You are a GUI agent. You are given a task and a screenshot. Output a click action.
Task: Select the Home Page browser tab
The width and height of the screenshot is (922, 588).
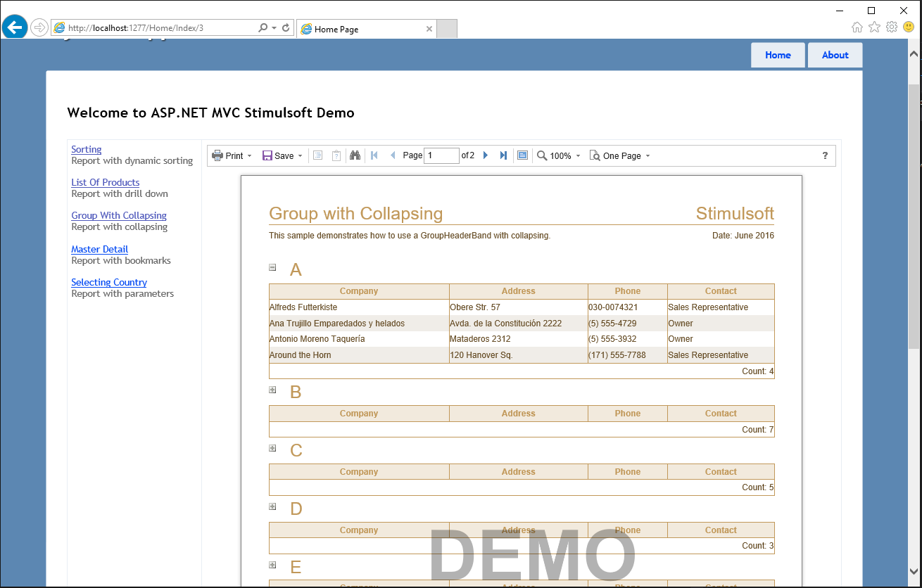point(366,29)
